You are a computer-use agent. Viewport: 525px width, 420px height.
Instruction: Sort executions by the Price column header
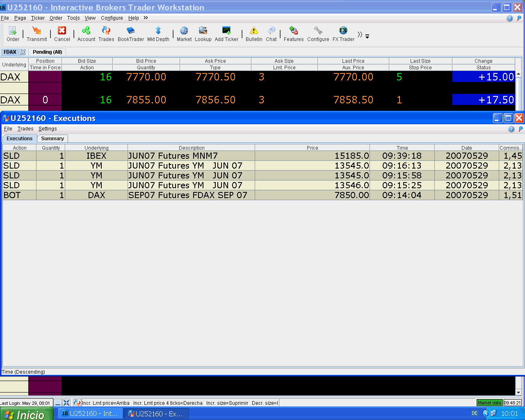[312, 148]
